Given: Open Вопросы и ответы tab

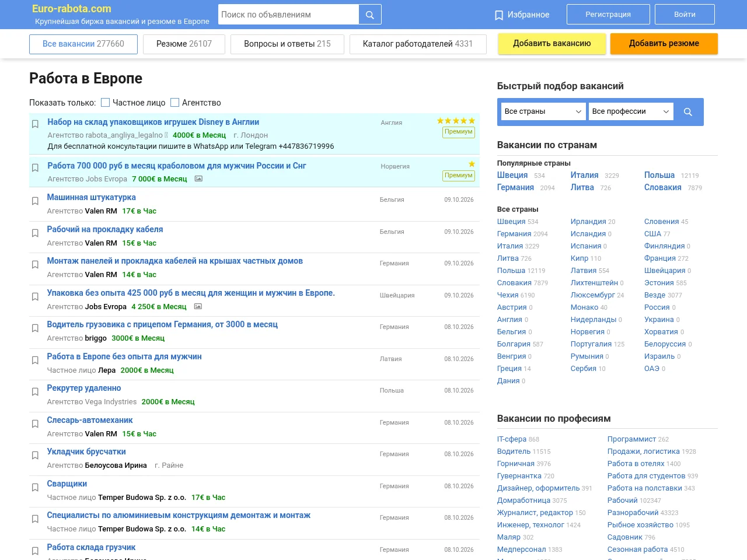Looking at the screenshot, I should [x=287, y=44].
